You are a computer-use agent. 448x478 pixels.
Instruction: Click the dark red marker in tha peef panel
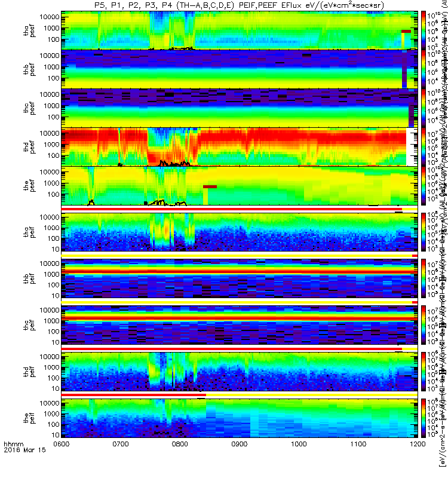pos(406,32)
